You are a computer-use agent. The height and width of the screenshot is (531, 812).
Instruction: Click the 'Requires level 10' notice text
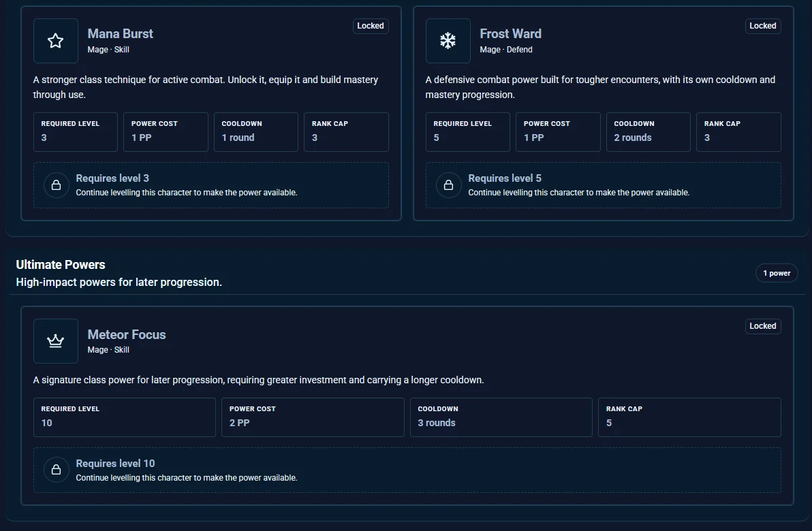[116, 463]
